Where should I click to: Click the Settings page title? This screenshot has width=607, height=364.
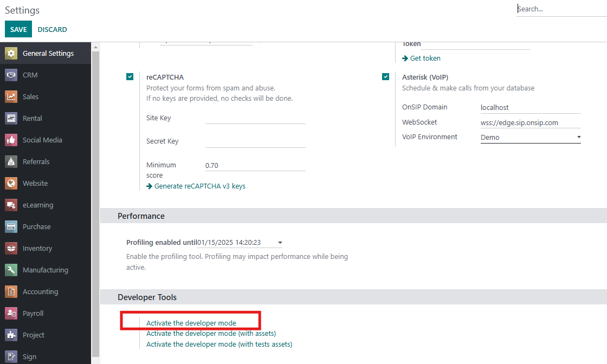click(22, 10)
